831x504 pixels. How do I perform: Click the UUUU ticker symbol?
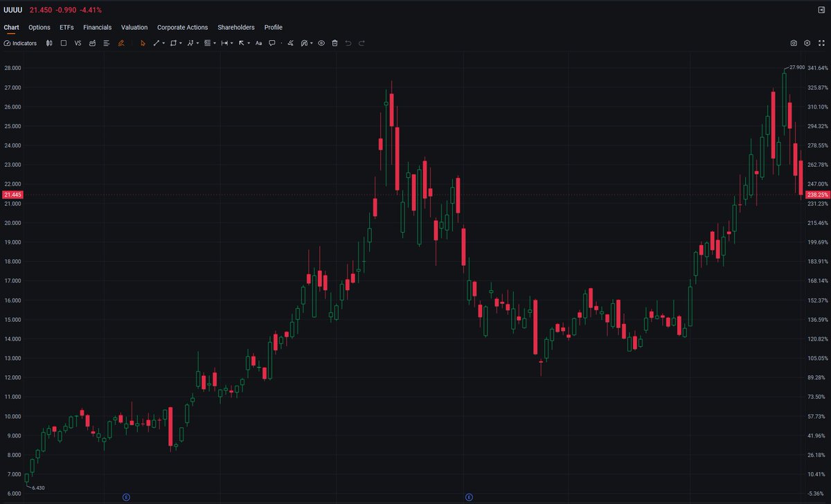[x=13, y=10]
